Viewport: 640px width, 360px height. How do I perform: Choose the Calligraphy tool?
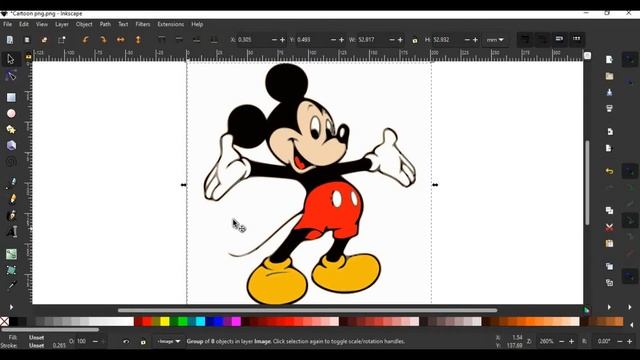11,215
